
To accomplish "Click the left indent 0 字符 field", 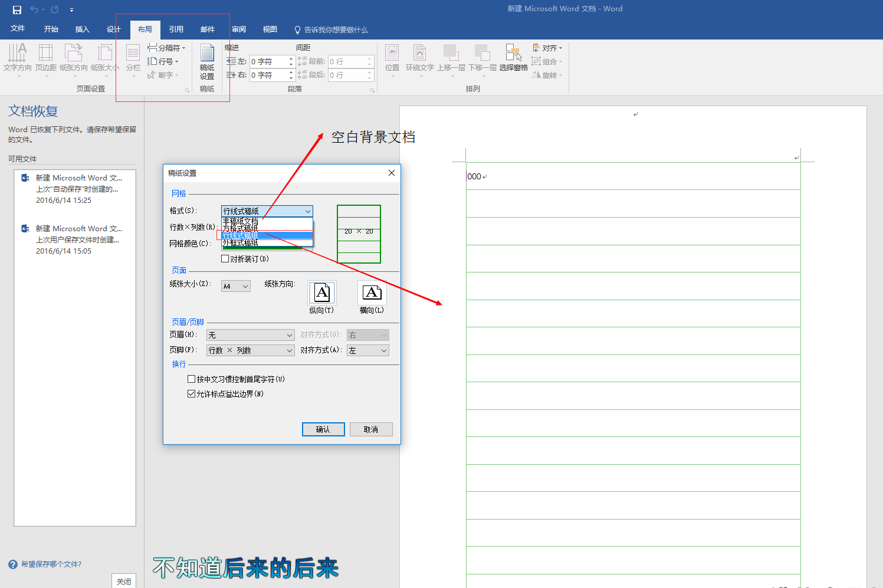I will pos(268,61).
